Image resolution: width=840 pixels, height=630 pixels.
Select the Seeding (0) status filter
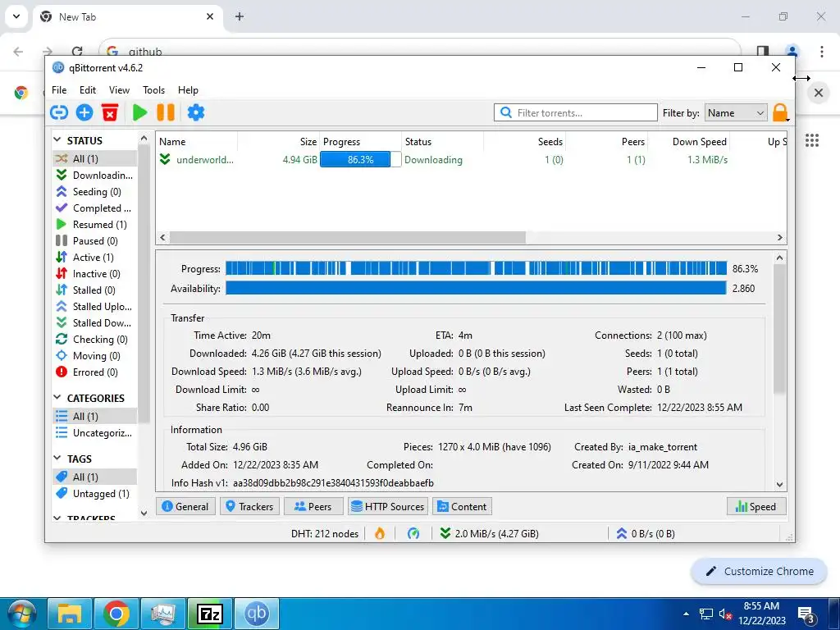(94, 192)
